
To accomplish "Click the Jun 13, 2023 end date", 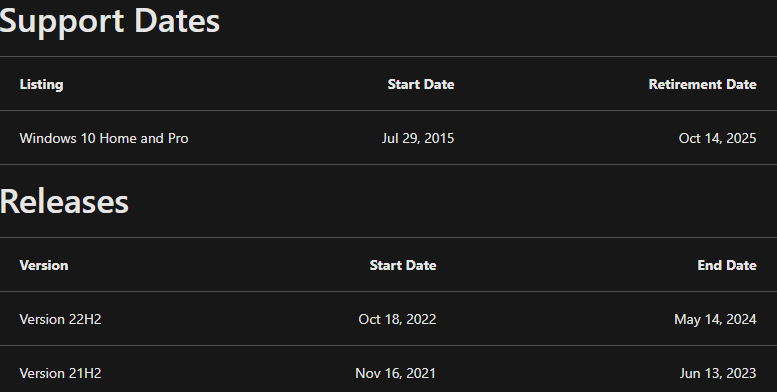I will point(718,373).
